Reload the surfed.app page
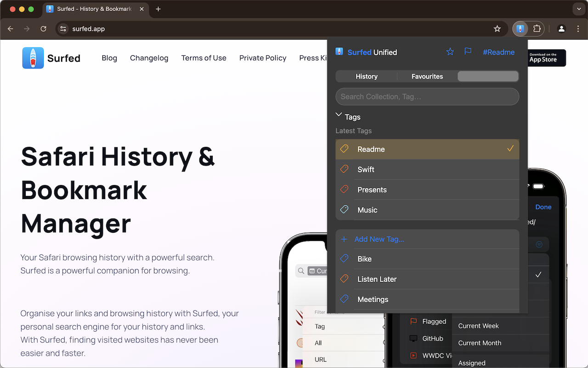588x368 pixels. click(43, 29)
